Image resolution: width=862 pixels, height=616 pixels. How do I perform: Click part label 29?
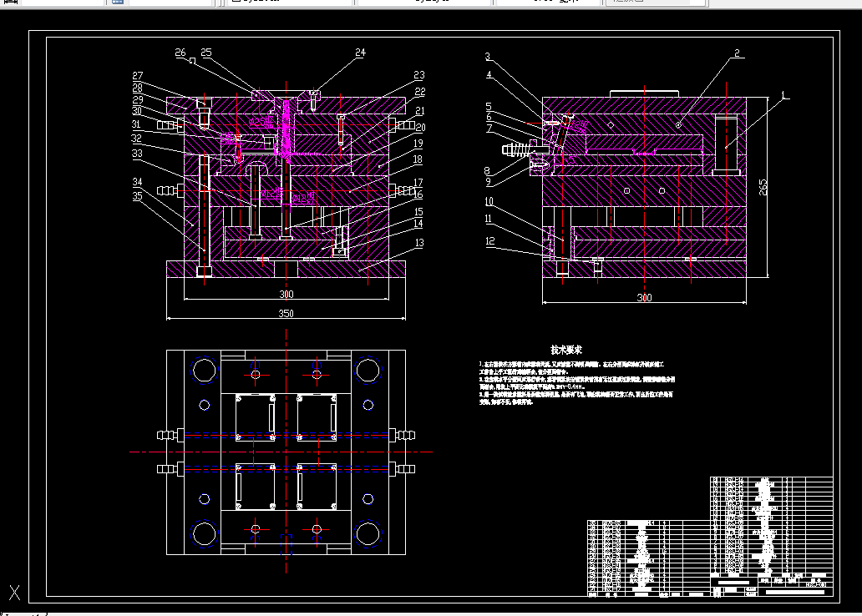tap(138, 99)
